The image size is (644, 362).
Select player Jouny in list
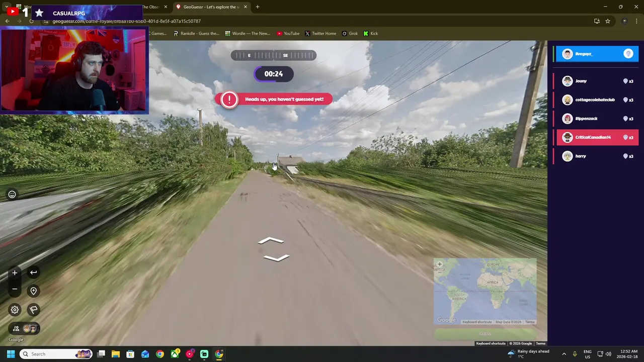point(597,81)
